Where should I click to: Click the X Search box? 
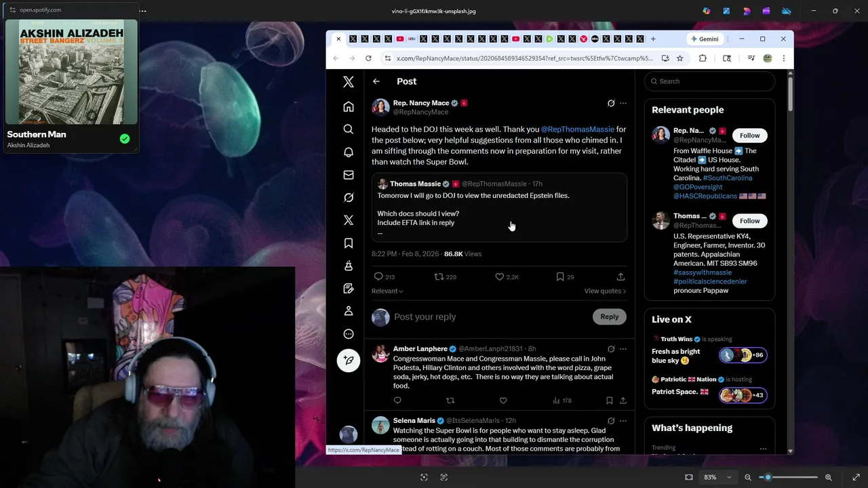tap(709, 81)
